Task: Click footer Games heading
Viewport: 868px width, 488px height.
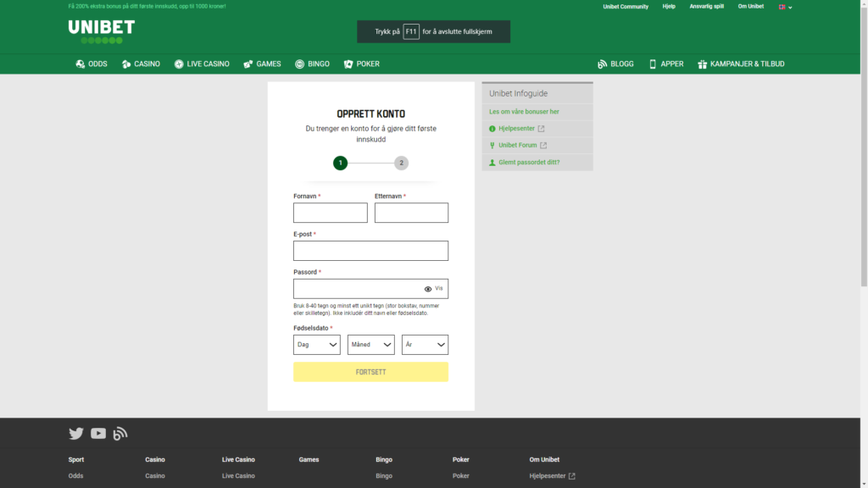Action: 309,460
